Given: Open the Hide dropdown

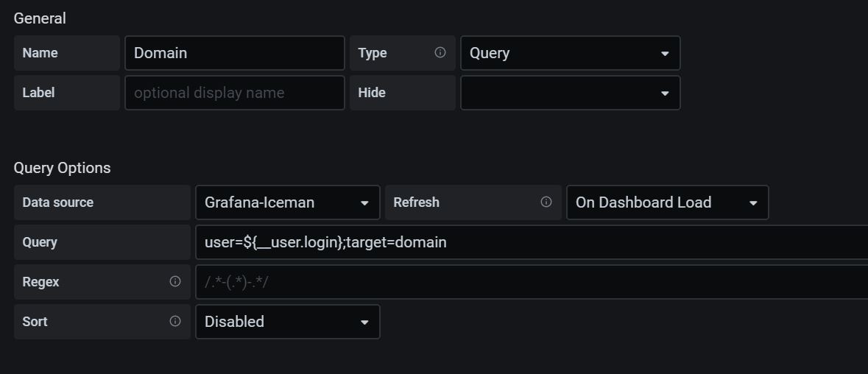Looking at the screenshot, I should pos(570,93).
